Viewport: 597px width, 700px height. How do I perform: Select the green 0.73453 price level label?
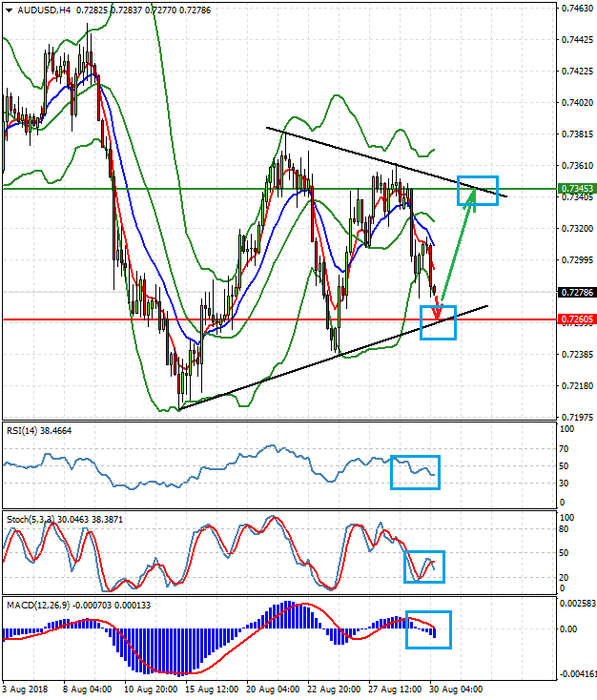[x=577, y=189]
